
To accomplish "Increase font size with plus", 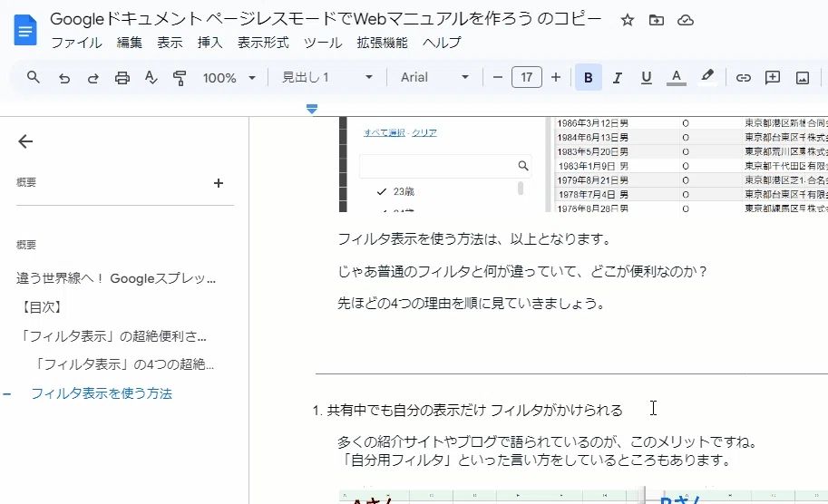I will point(556,78).
